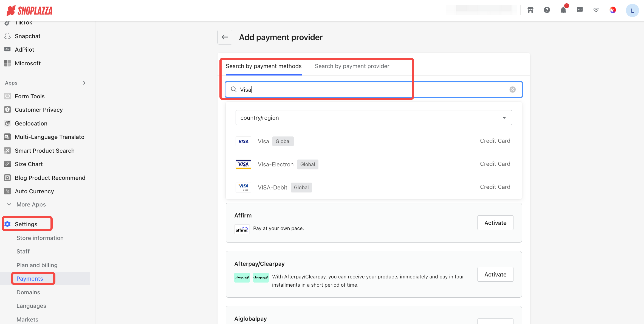Open the chat messages icon
The image size is (644, 324).
point(580,10)
